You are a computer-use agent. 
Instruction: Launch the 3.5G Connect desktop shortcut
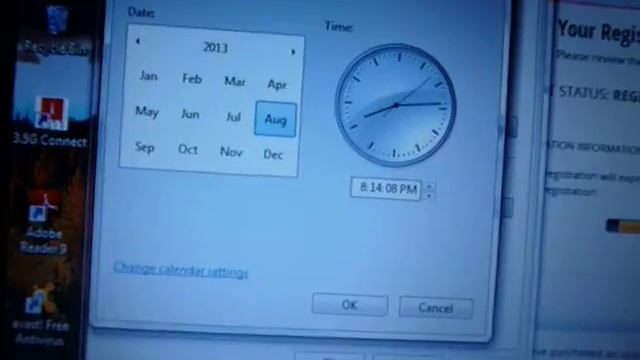point(51,122)
